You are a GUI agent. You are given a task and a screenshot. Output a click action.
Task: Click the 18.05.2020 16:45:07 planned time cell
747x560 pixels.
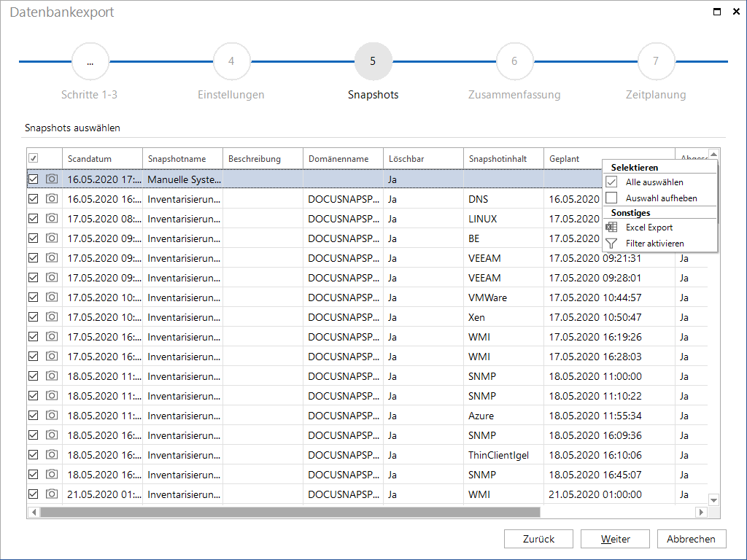(609, 474)
